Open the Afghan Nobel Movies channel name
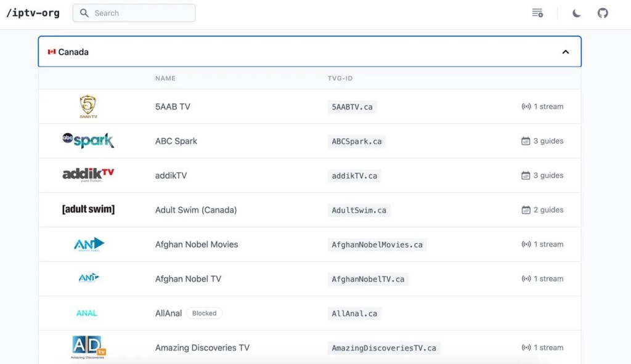Image resolution: width=631 pixels, height=364 pixels. coord(197,245)
